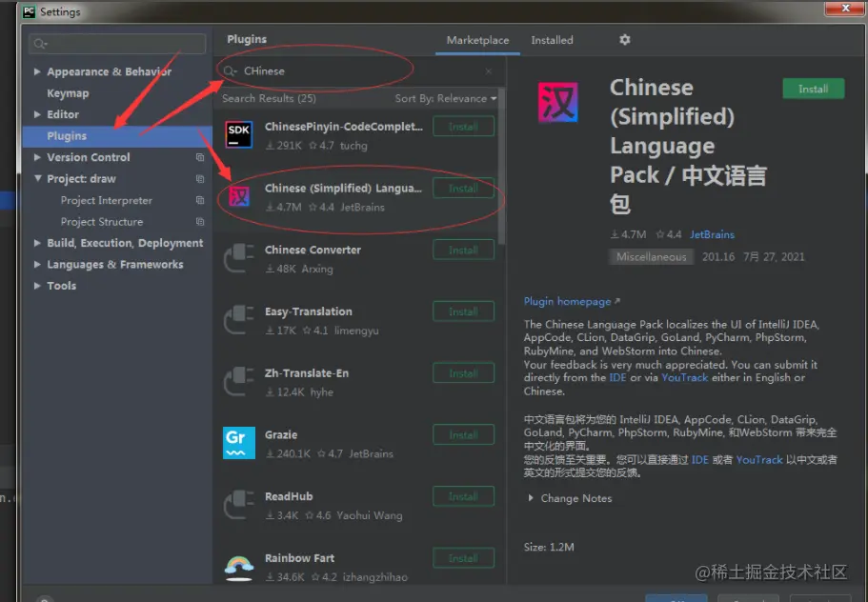This screenshot has height=602, width=868.
Task: Install Chinese (Simplified) Language Pack from list
Action: coord(463,189)
